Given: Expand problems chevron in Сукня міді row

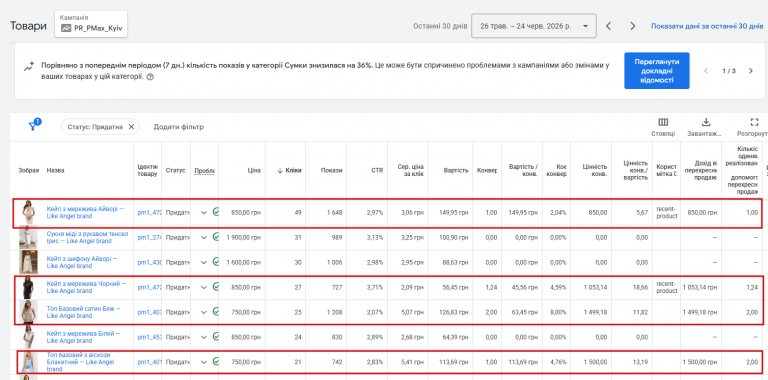Looking at the screenshot, I should pyautogui.click(x=204, y=238).
